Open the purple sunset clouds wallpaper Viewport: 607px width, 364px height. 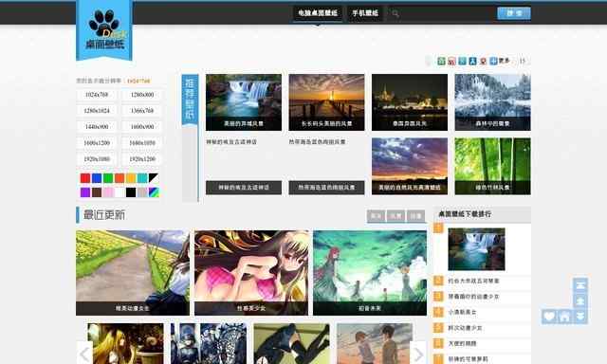pyautogui.click(x=410, y=166)
